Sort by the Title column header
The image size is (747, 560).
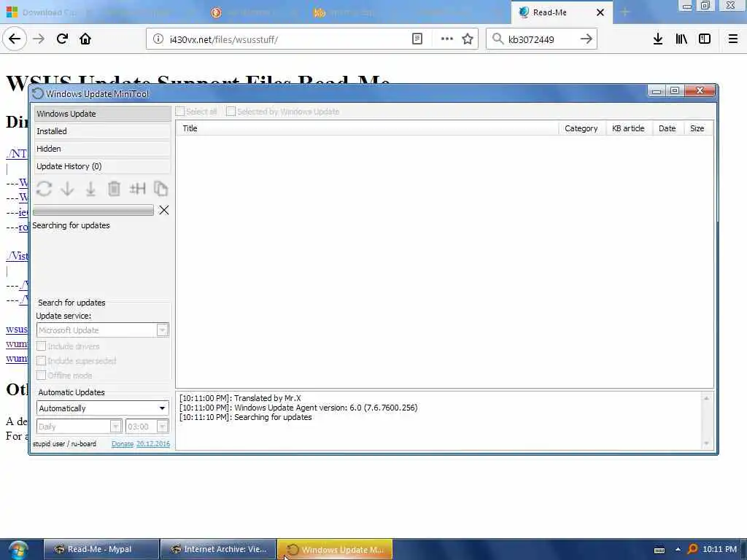(367, 128)
